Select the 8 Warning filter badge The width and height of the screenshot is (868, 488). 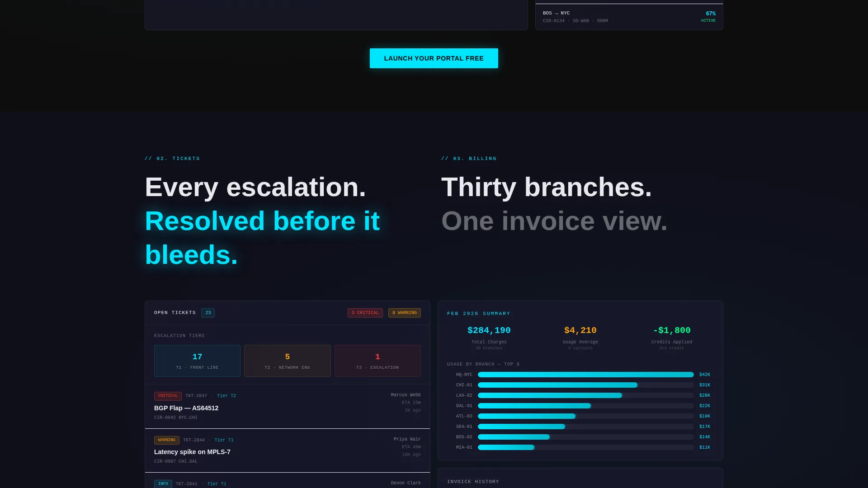click(x=404, y=313)
